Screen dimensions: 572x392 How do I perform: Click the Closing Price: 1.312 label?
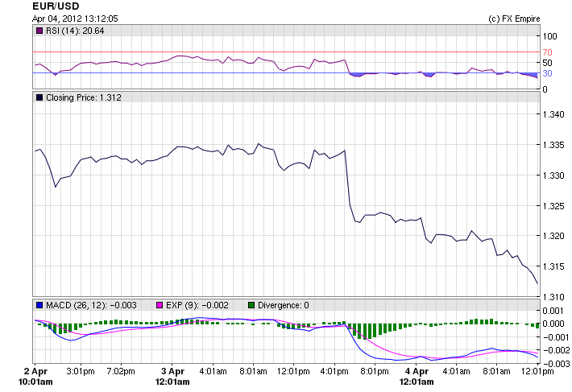[x=84, y=97]
